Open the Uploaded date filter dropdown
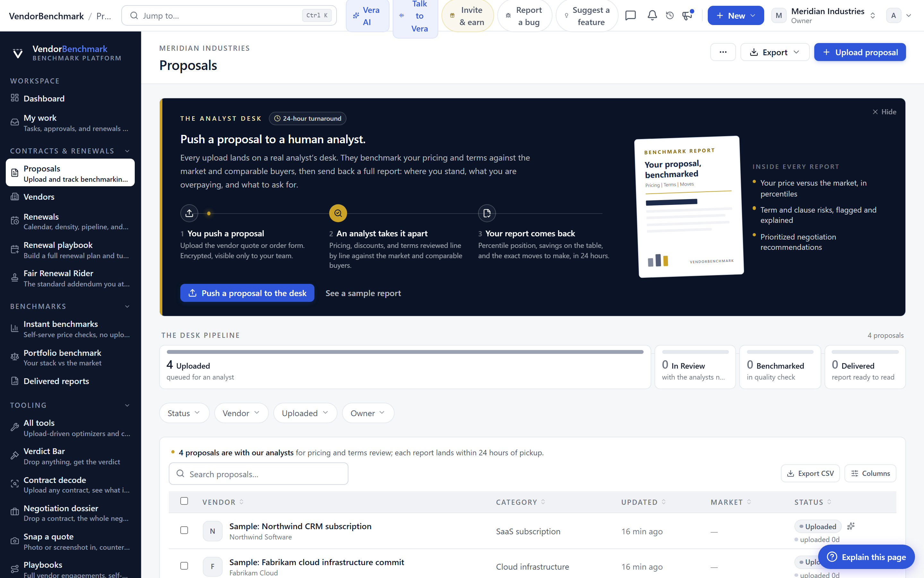This screenshot has height=578, width=924. 305,413
